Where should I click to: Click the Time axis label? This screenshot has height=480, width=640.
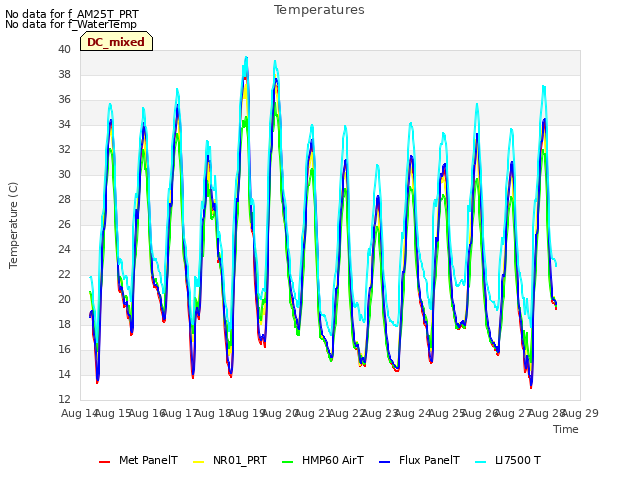[566, 429]
